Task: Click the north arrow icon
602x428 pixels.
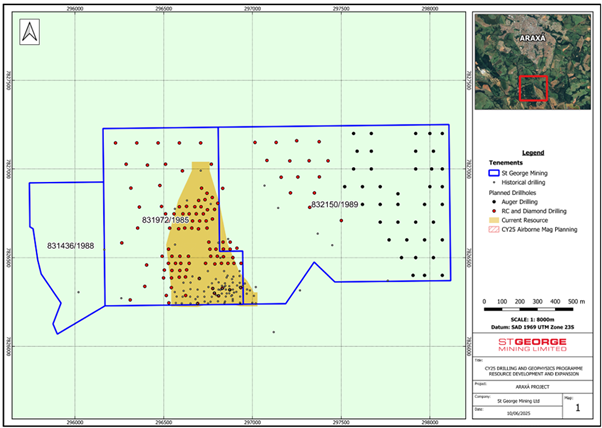Action: 30,33
